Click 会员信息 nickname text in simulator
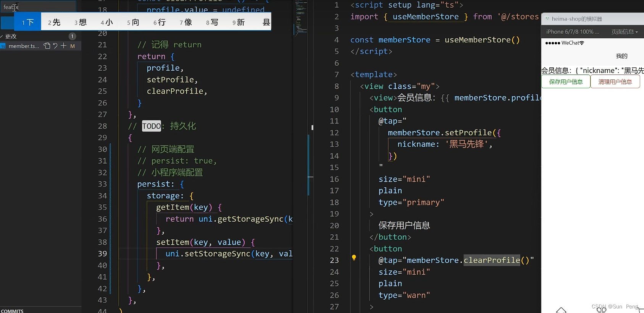Viewport: 644px width, 313px height. [592, 70]
